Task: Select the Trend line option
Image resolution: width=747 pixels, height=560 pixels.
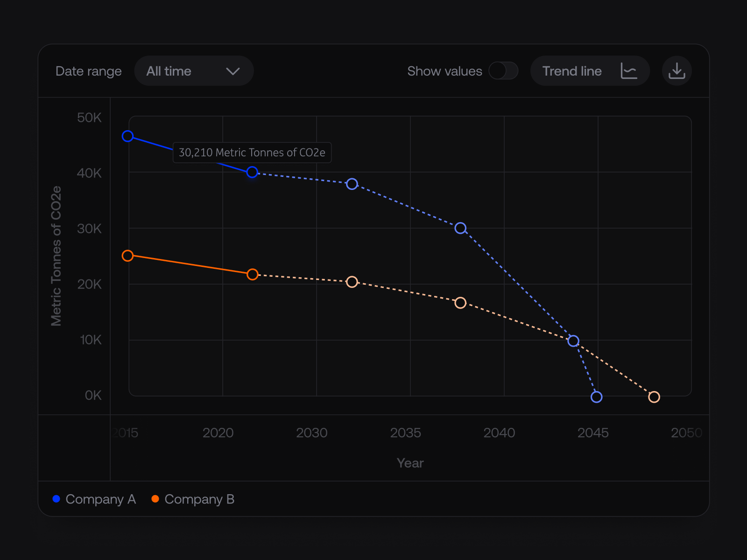Action: tap(590, 71)
